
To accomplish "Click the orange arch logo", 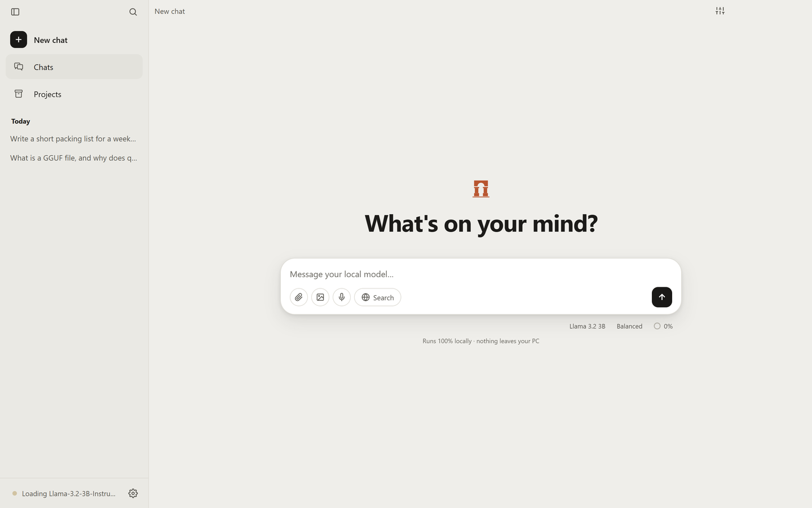I will (x=481, y=189).
